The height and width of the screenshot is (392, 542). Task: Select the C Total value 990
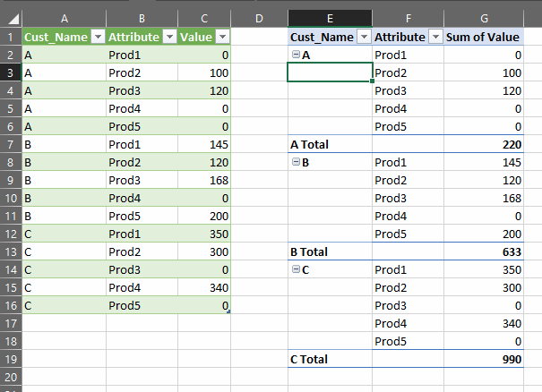click(x=484, y=359)
